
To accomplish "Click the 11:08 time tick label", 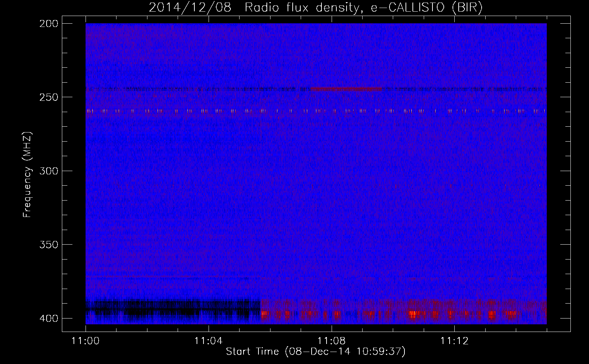I will (x=331, y=341).
